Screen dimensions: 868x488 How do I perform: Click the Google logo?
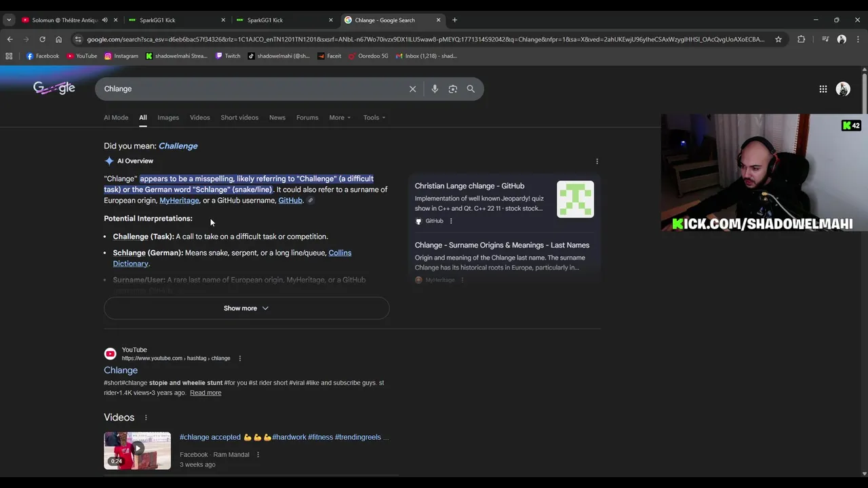point(54,88)
